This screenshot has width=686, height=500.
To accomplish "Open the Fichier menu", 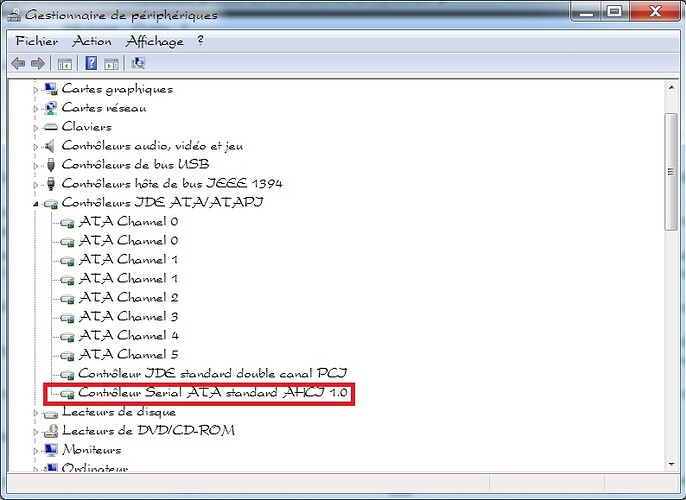I will (x=37, y=41).
